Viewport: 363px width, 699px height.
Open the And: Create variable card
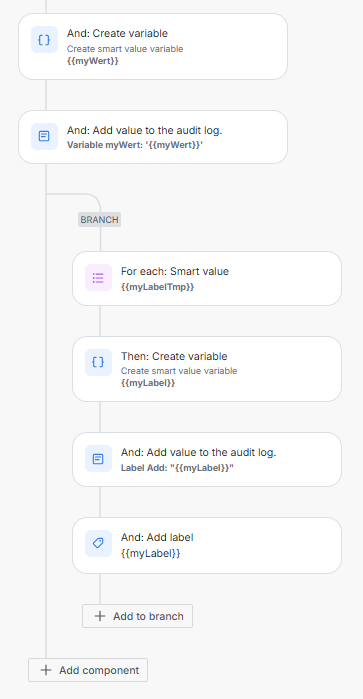tap(153, 46)
